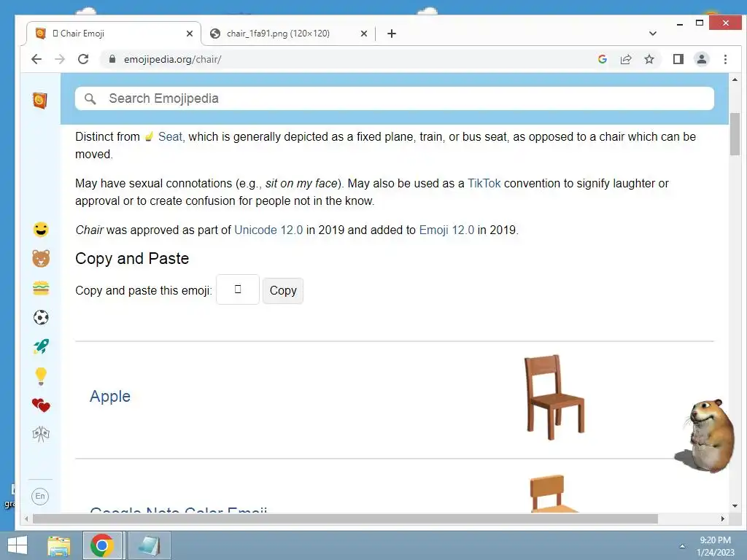Toggle Chrome side panel icon

(x=678, y=59)
